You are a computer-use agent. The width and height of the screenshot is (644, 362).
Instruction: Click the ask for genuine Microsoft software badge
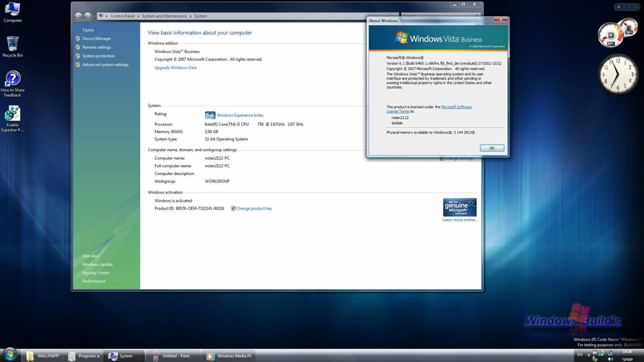pyautogui.click(x=460, y=207)
